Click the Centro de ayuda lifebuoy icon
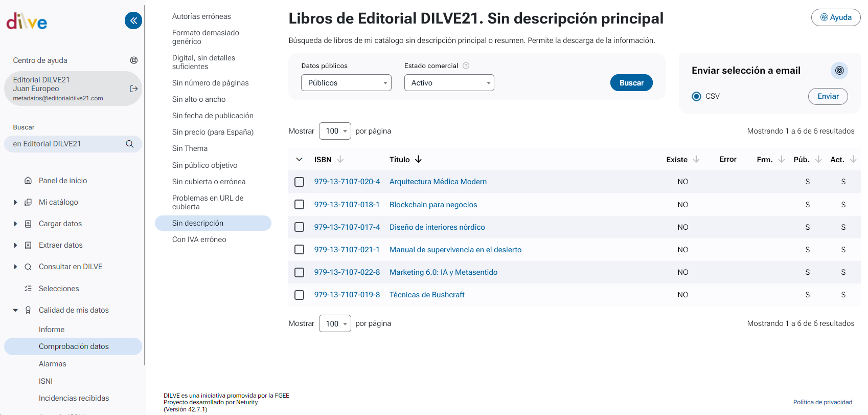 134,60
